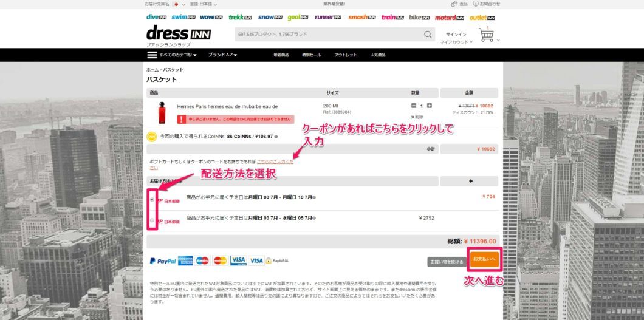
Task: Expand the マイアカウント dropdown
Action: (456, 42)
